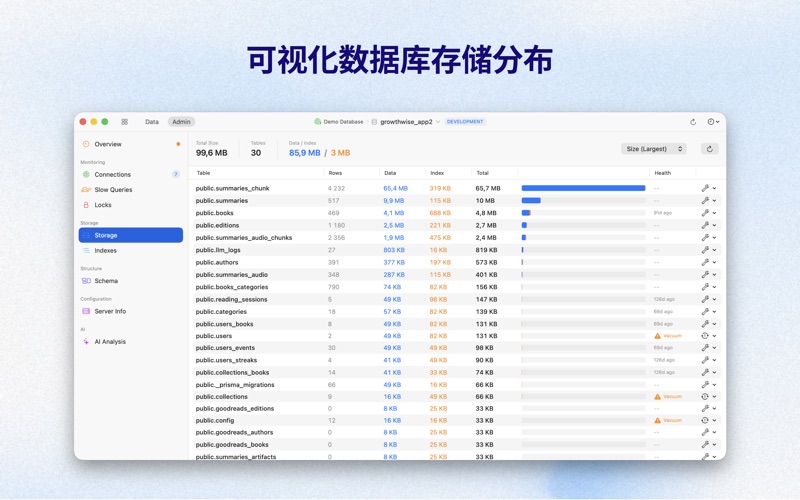Click wrench icon for public.users_events row
Viewport: 800px width, 500px height.
point(705,347)
